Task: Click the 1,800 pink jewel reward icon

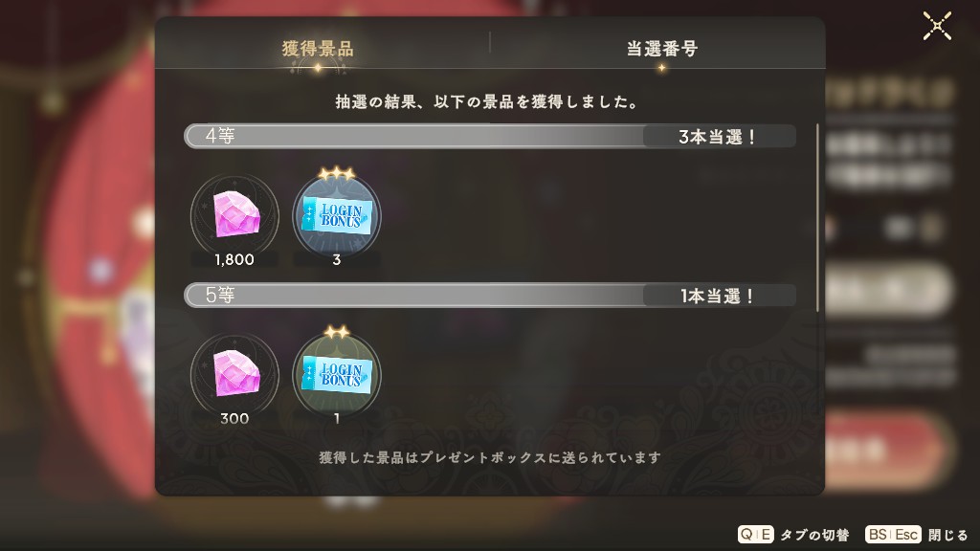Action: 234,214
